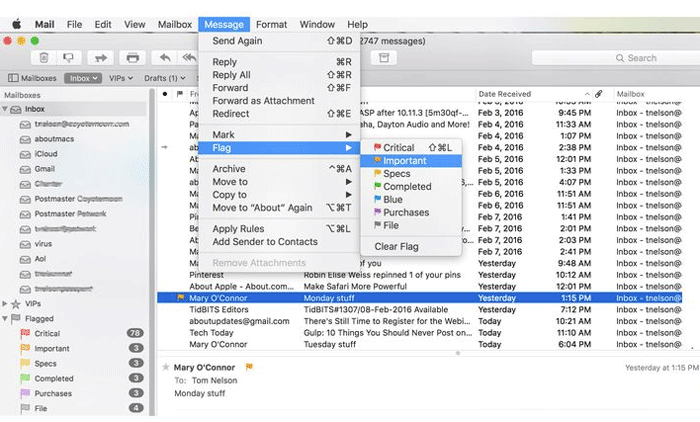Click the reply arrow toolbar icon
Image resolution: width=700 pixels, height=422 pixels.
click(165, 58)
